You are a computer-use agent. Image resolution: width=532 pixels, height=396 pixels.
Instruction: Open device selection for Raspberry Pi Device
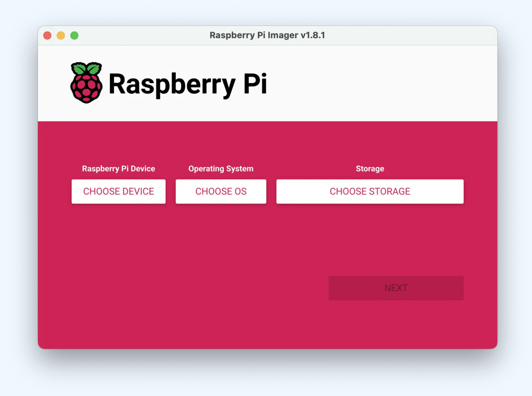[x=119, y=191]
